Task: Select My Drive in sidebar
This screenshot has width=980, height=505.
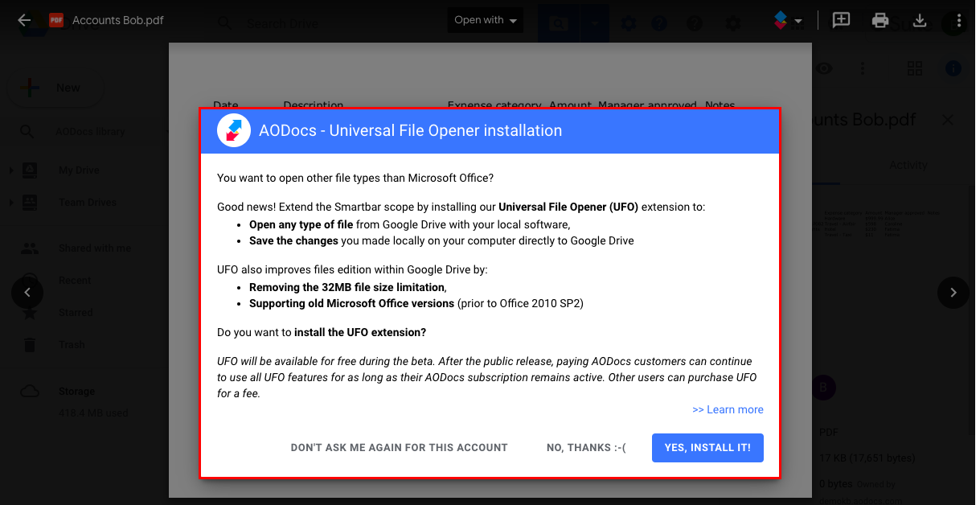Action: click(79, 170)
